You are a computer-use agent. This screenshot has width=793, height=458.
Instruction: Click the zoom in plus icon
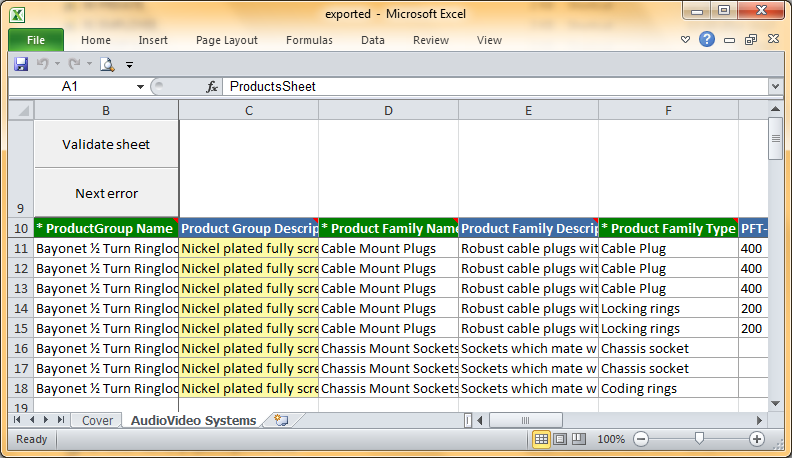coord(757,439)
